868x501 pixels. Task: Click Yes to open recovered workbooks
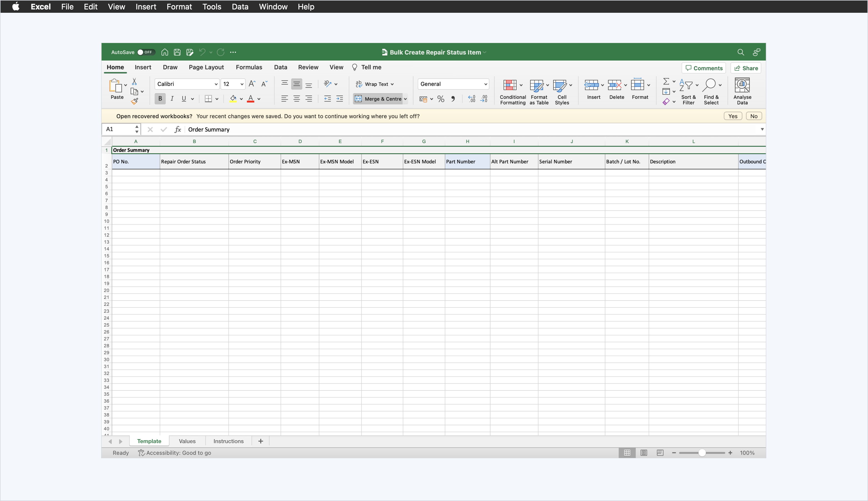pos(733,116)
